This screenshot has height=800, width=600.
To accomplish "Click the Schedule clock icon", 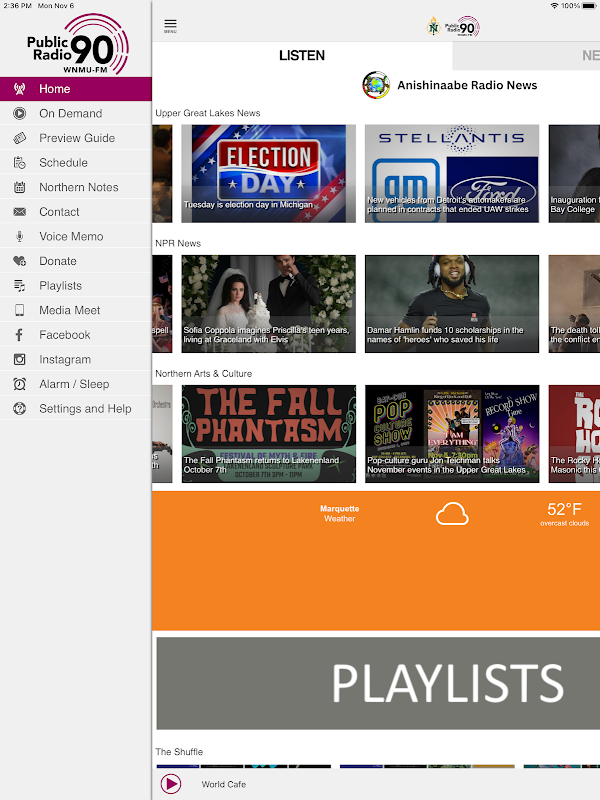I will pos(19,163).
